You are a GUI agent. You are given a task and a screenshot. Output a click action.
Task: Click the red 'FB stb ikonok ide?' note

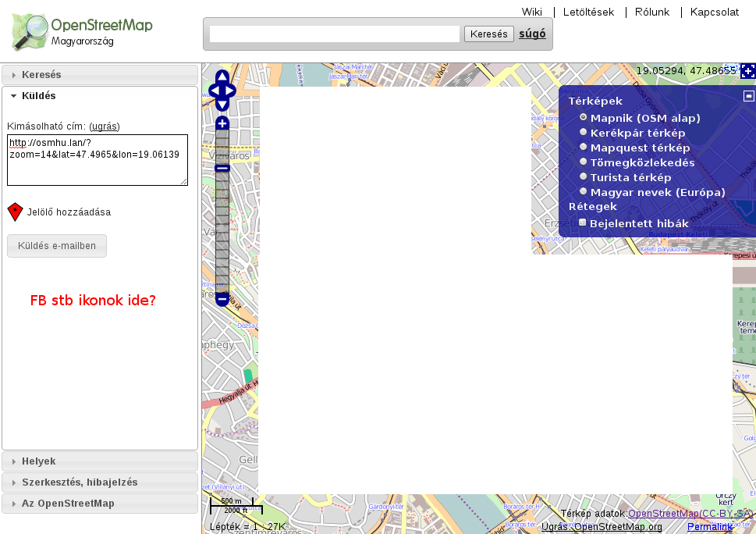[x=93, y=300]
